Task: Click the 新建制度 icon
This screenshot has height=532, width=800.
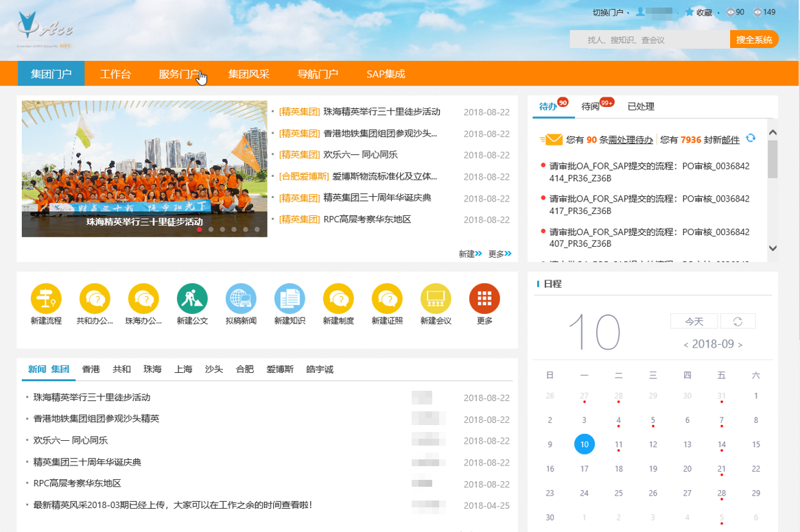Action: pyautogui.click(x=338, y=299)
